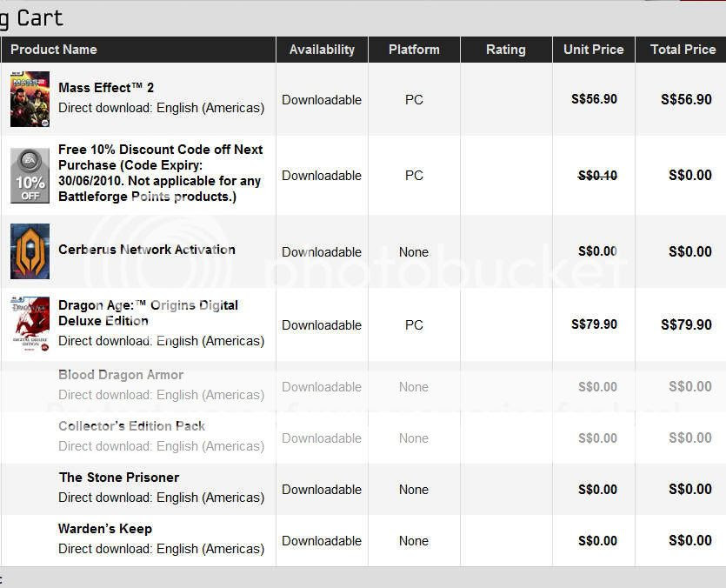Click Downloadable in the Mass Effect 2 row
This screenshot has width=726, height=588.
322,100
